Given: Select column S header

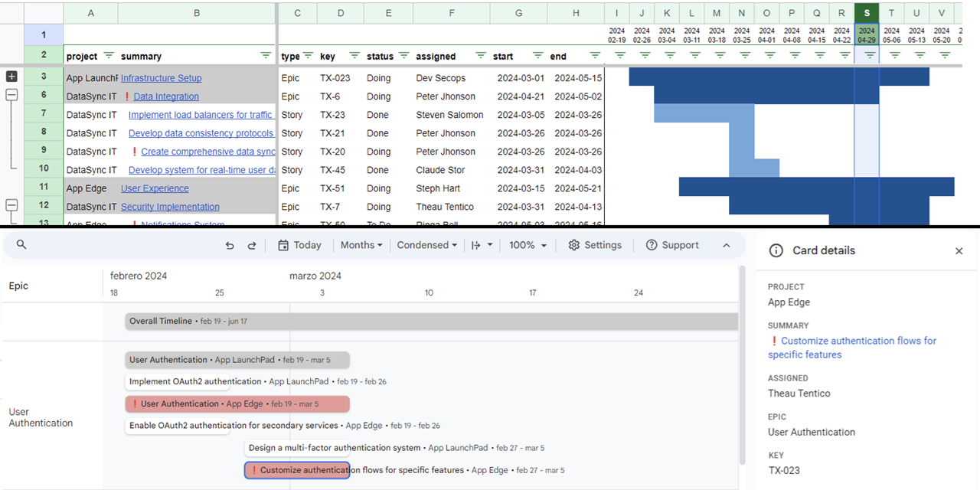Looking at the screenshot, I should [x=866, y=12].
